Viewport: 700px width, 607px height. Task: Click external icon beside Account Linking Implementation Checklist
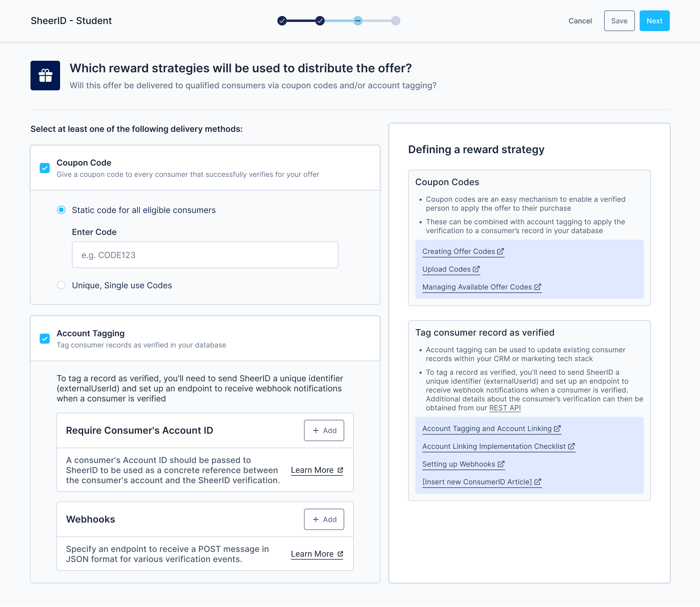571,446
